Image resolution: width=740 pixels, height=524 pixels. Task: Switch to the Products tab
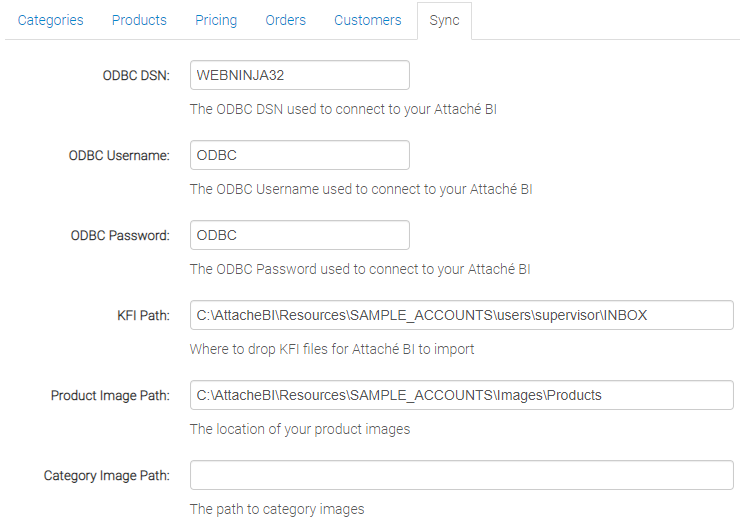point(139,20)
